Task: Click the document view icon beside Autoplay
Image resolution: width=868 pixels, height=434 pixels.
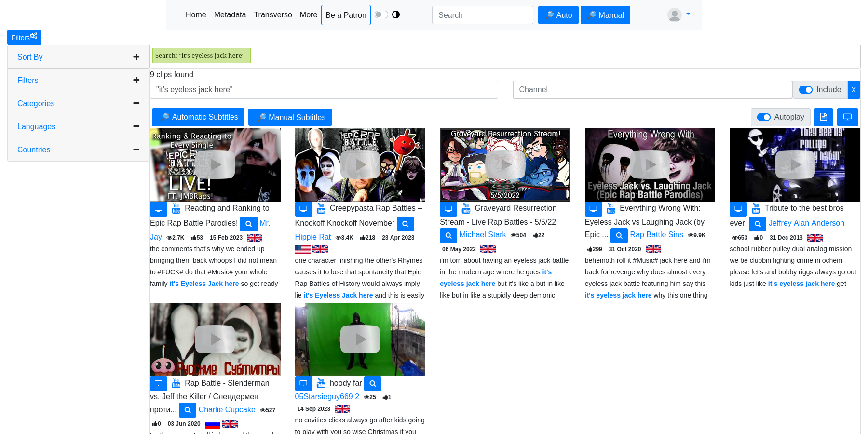Action: pos(824,117)
